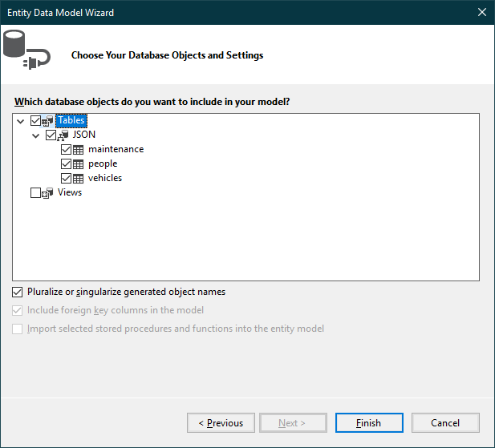Toggle Pluralize or singularize object names
This screenshot has width=495, height=448.
[18, 293]
